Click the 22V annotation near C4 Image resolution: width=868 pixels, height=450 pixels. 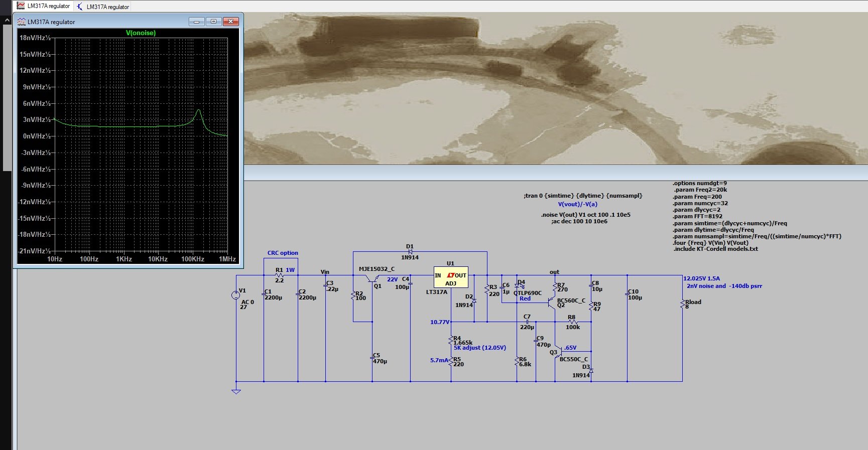(x=392, y=279)
